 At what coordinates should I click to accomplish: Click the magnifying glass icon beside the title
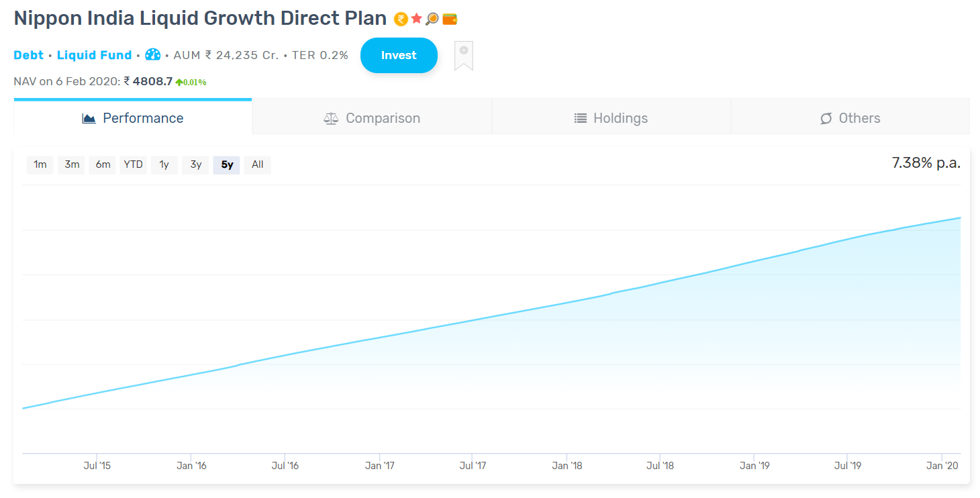point(432,19)
